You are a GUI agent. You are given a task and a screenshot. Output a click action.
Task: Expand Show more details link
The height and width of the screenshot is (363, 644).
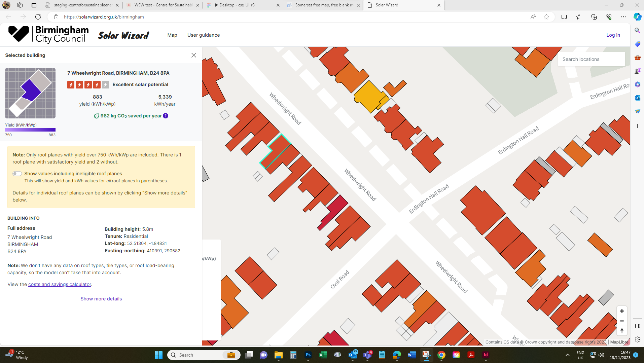[x=101, y=299]
